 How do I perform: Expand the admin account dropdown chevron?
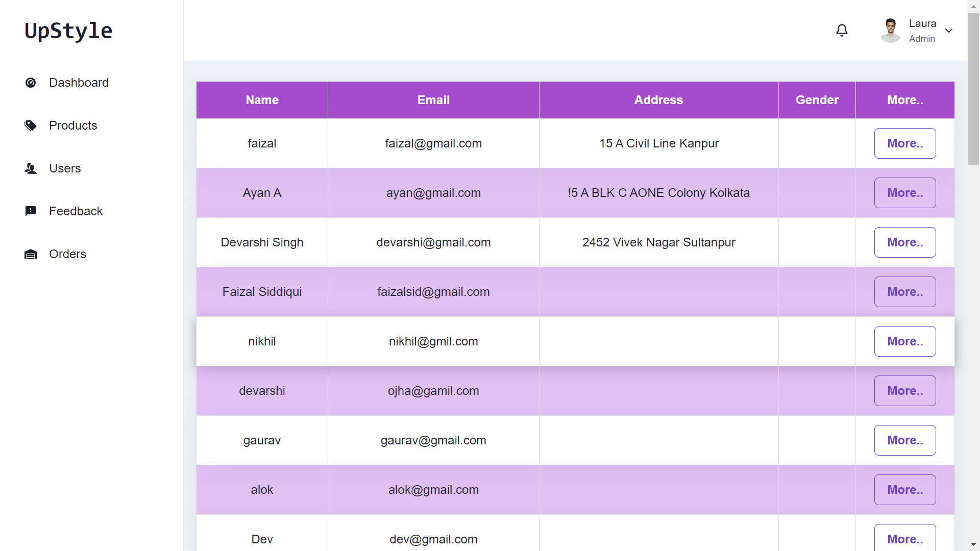pyautogui.click(x=949, y=31)
